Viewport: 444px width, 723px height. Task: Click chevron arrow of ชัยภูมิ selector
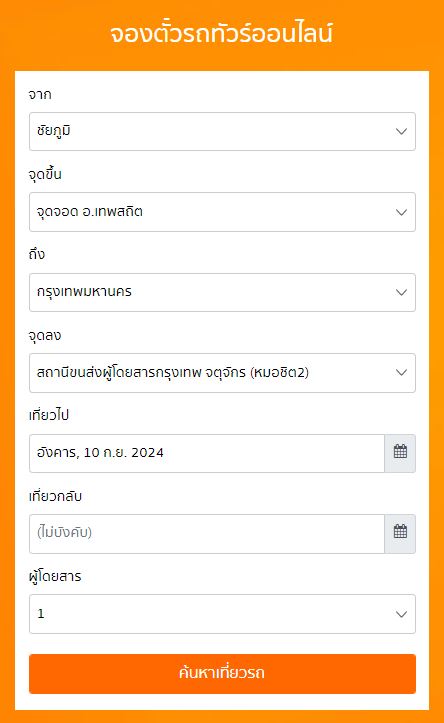401,131
